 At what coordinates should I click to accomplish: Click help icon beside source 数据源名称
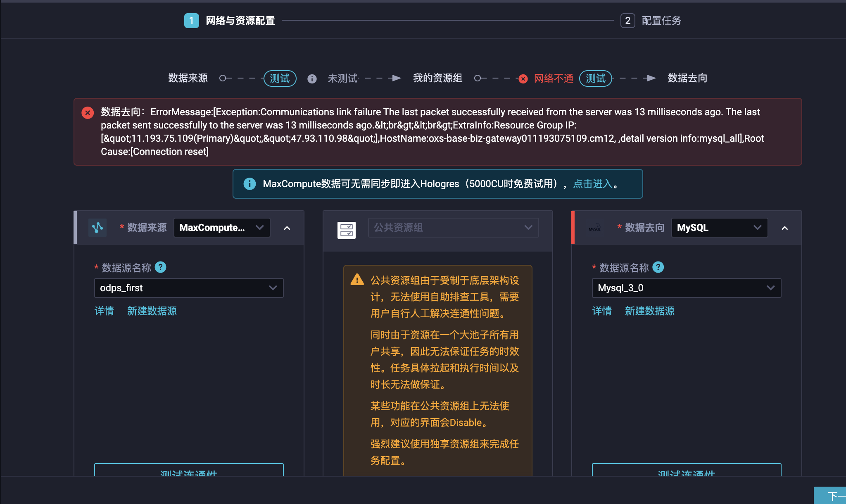click(x=160, y=267)
